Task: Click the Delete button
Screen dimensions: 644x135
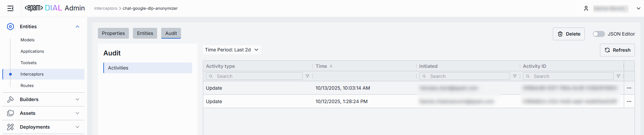Action: (x=569, y=34)
